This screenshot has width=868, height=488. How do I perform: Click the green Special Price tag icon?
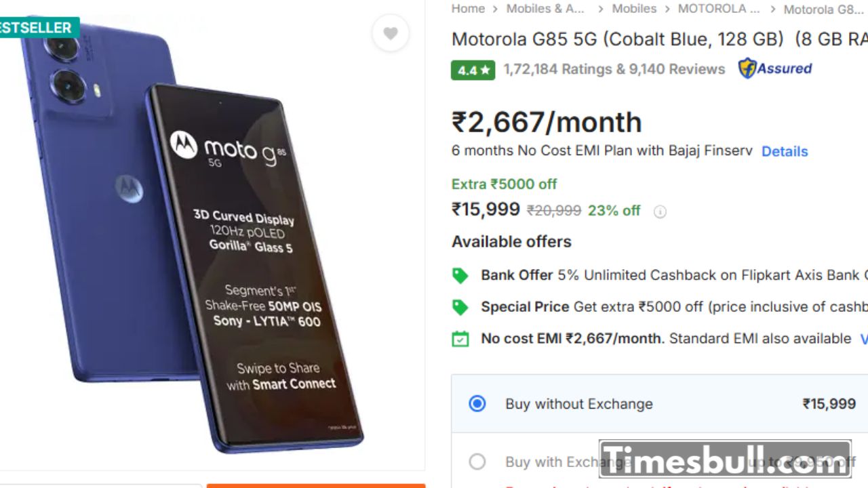pyautogui.click(x=460, y=307)
